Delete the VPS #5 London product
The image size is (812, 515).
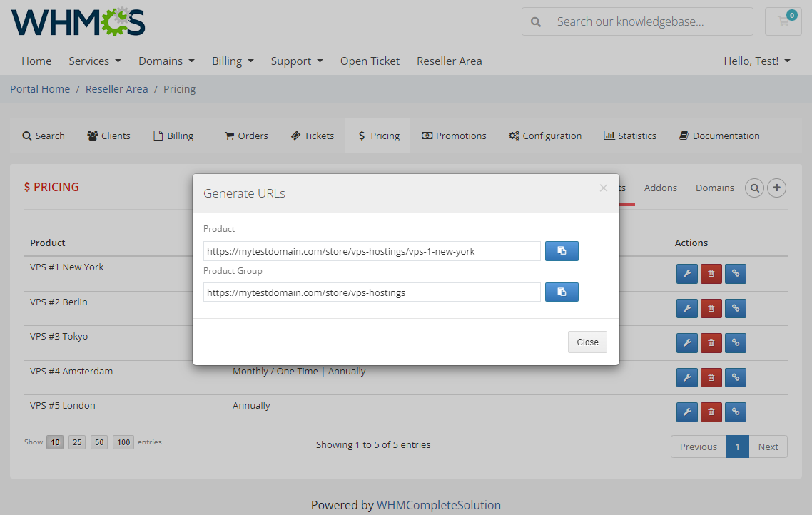click(x=711, y=412)
